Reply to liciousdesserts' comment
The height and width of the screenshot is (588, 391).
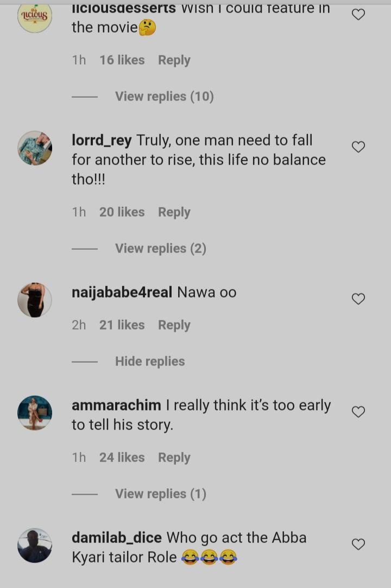click(x=174, y=60)
